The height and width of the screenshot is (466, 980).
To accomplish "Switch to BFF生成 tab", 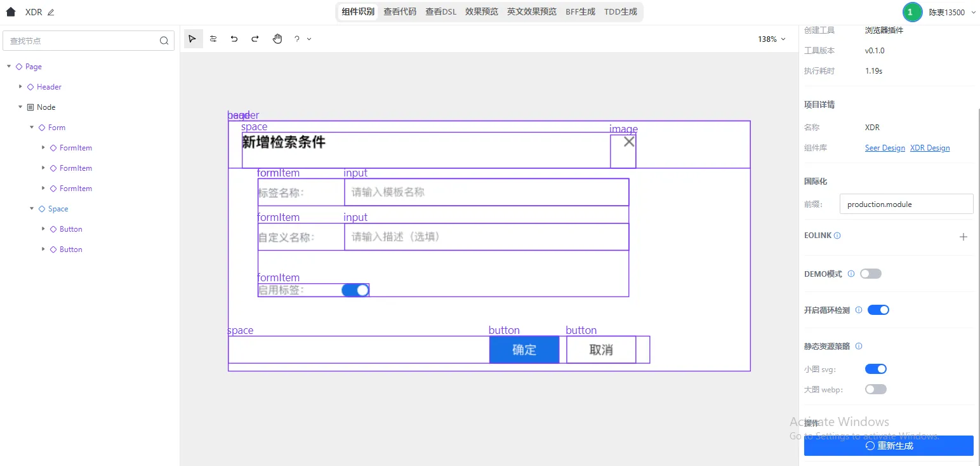I will (581, 11).
